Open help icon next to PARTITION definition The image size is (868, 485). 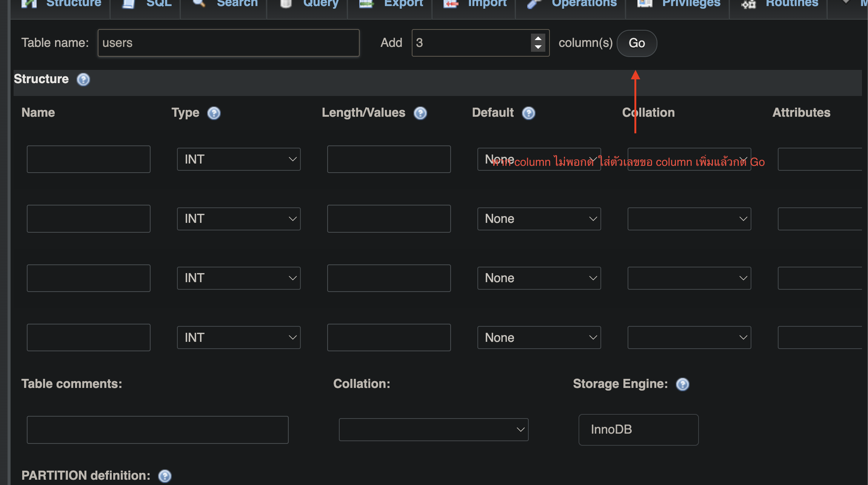tap(165, 476)
